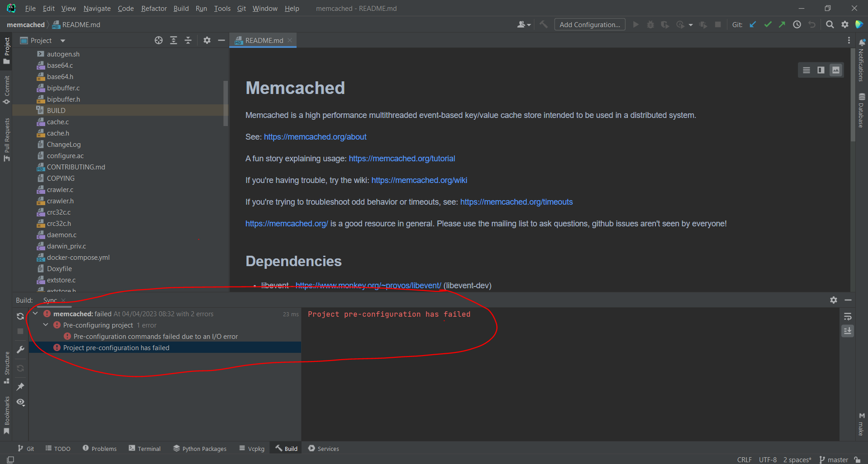Open the memcached.org/wiki link

tap(419, 180)
